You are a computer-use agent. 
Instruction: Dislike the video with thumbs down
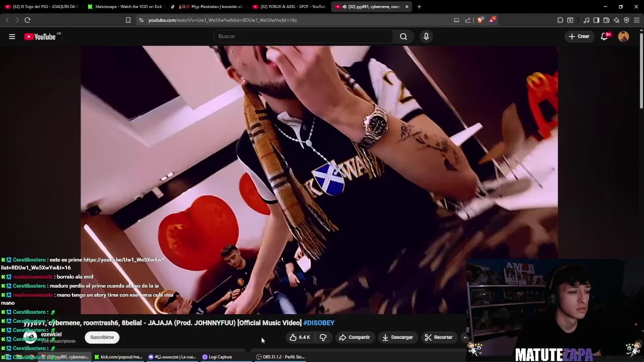pos(324,337)
